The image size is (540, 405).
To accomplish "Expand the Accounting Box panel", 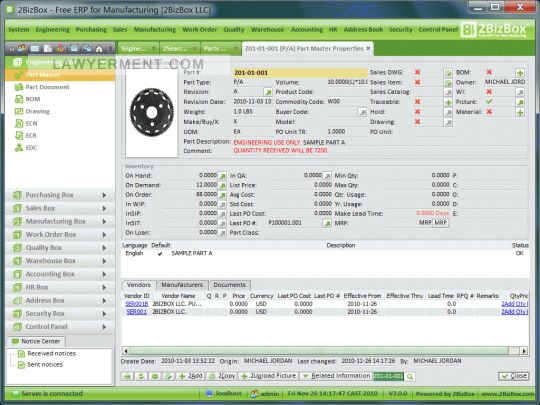I will pyautogui.click(x=60, y=274).
